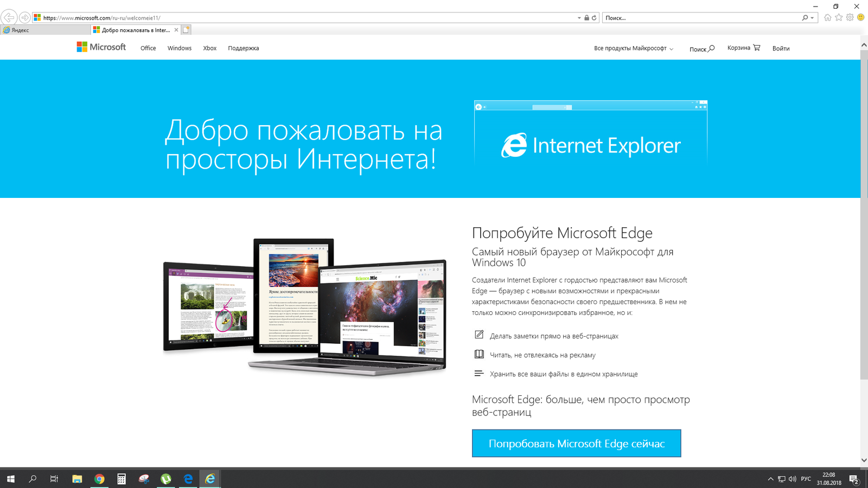Open the Xbox menu item
868x488 pixels.
(210, 48)
